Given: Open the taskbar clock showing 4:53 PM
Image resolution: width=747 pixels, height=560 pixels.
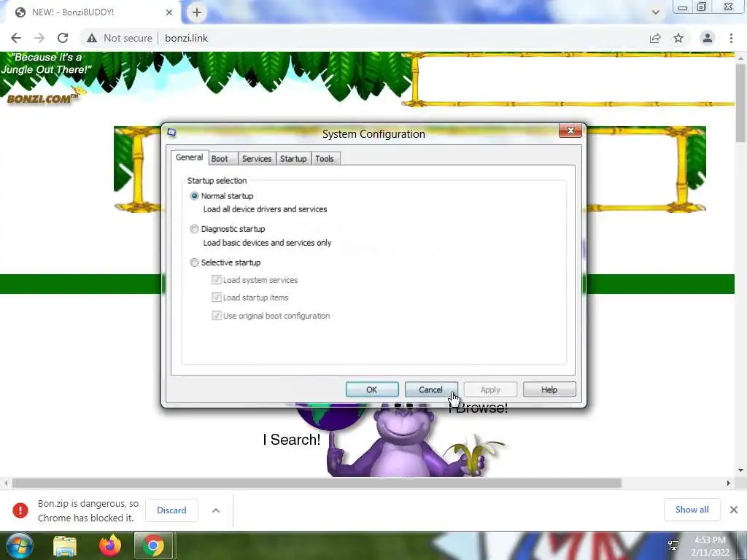Looking at the screenshot, I should point(711,545).
